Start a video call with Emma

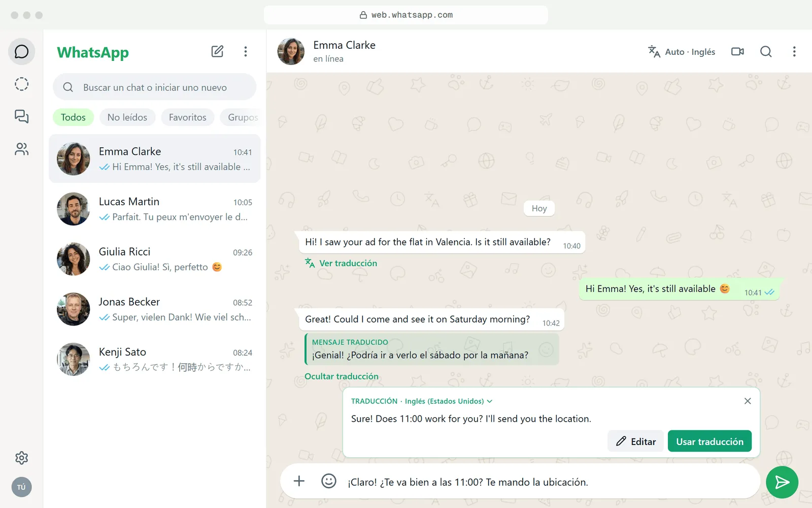pos(737,51)
